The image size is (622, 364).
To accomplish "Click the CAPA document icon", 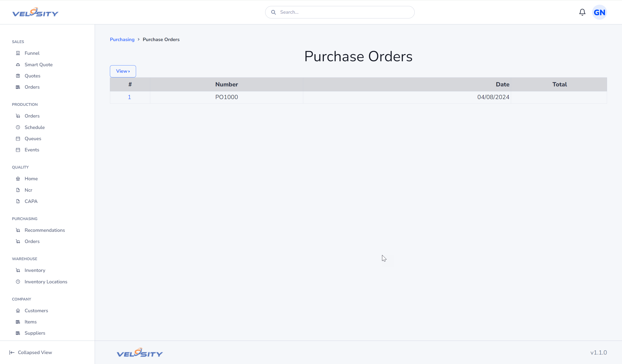I will [18, 201].
